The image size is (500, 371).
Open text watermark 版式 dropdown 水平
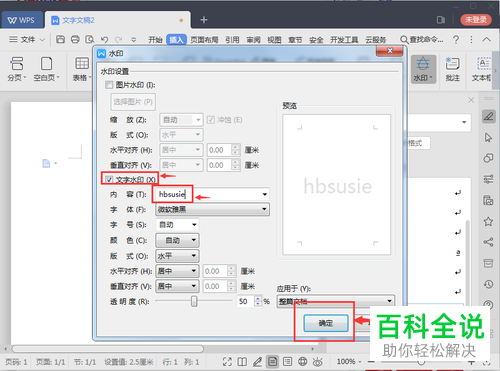point(177,256)
